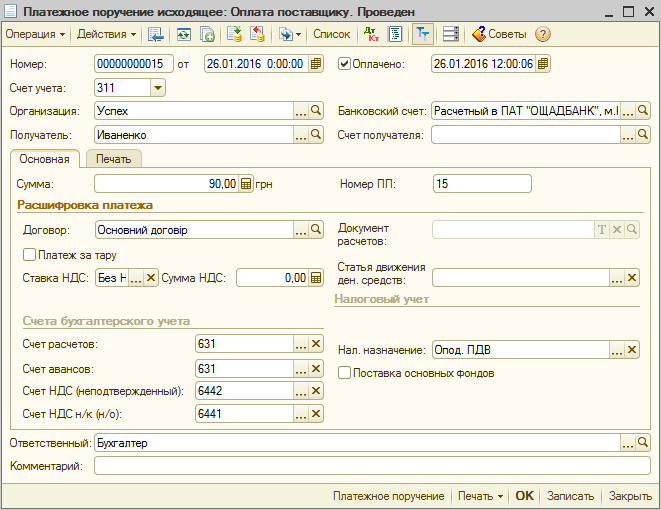
Task: Click the Дт/Кт postings icon in toolbar
Action: tap(371, 34)
